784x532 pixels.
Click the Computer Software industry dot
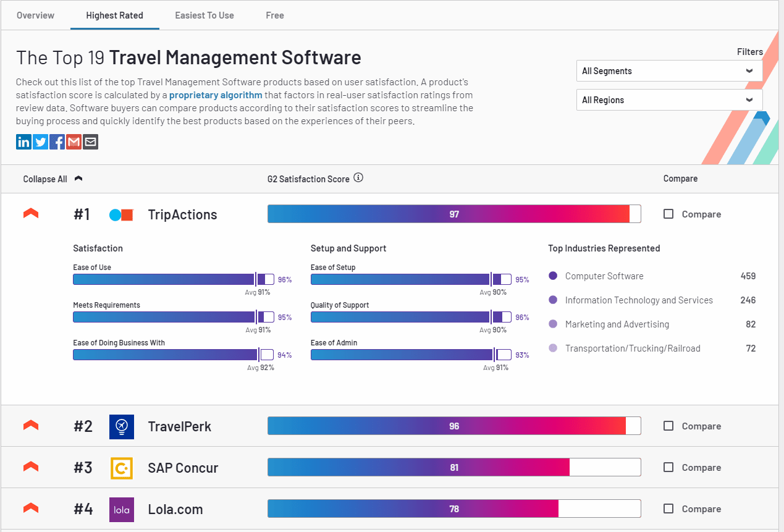(553, 276)
